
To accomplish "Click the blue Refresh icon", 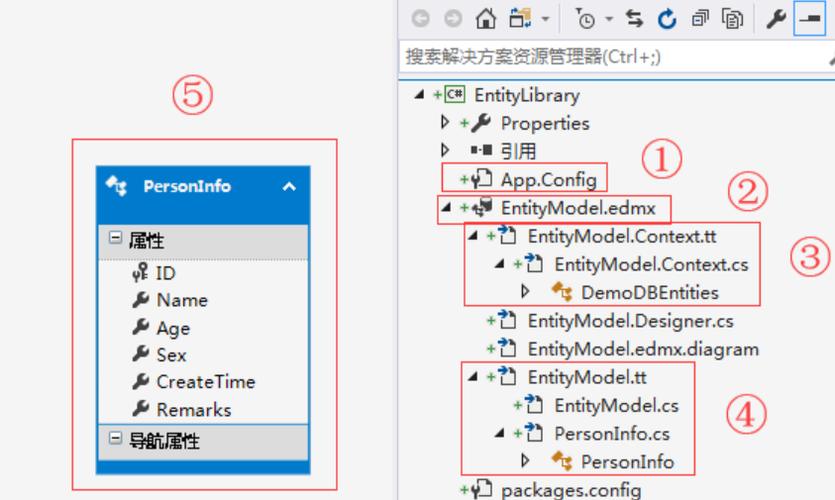I will 667,19.
